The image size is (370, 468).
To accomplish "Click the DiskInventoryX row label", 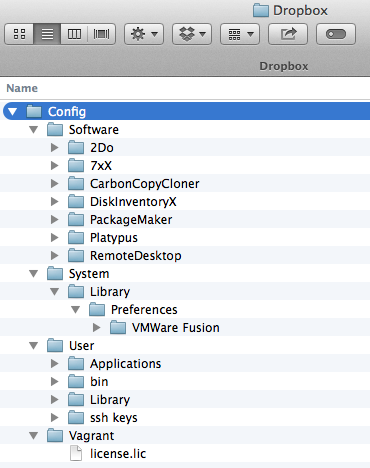I will click(133, 202).
